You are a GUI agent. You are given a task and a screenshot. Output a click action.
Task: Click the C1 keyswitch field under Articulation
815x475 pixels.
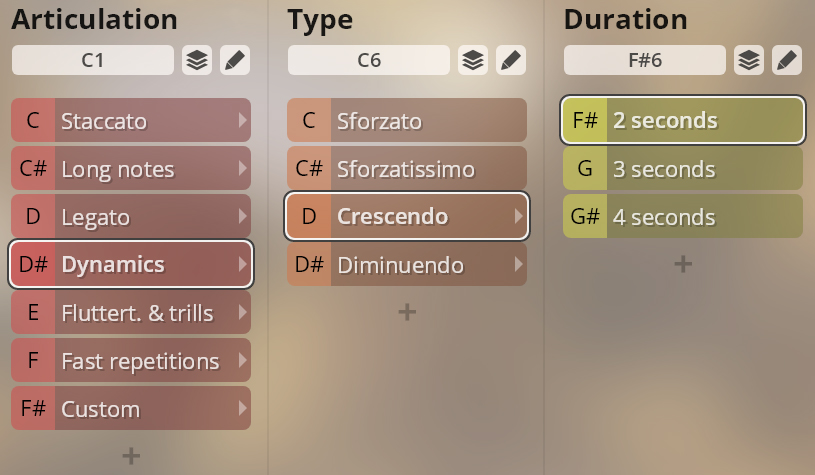pyautogui.click(x=92, y=60)
